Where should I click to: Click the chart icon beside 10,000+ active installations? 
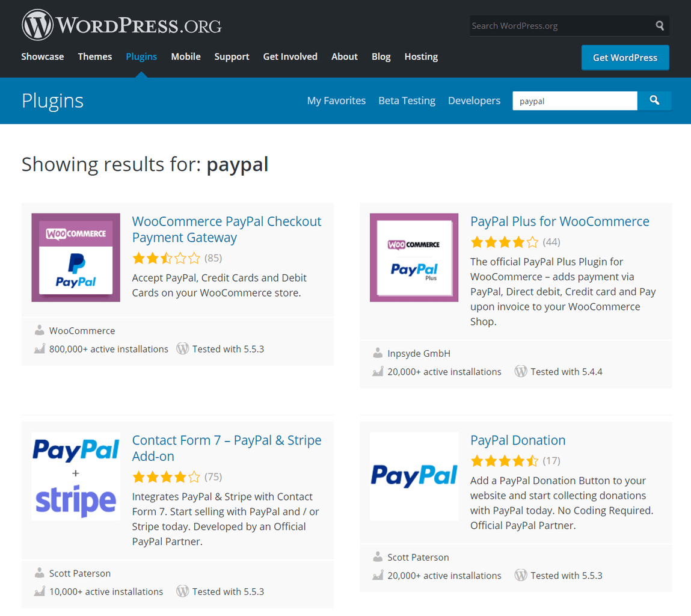point(39,591)
